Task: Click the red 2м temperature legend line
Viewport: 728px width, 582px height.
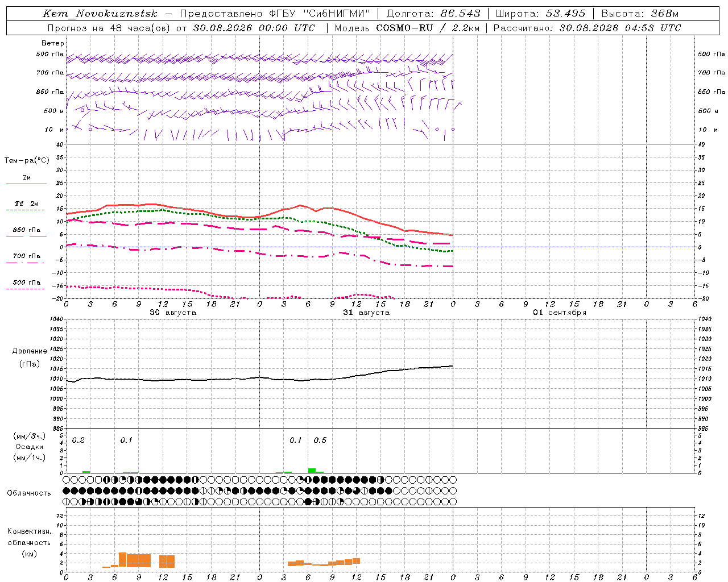Action: [26, 184]
